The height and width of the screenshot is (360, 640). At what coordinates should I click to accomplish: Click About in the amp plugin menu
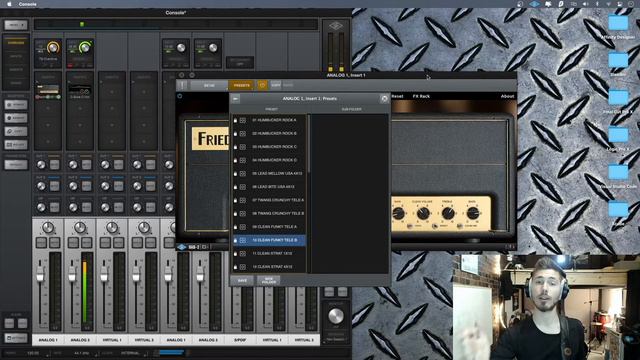click(507, 96)
